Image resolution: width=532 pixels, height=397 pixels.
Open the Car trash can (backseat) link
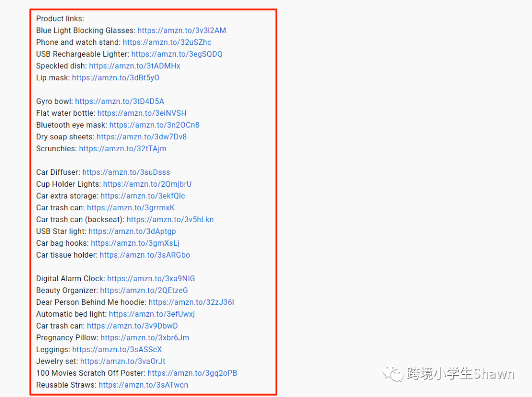(x=170, y=220)
